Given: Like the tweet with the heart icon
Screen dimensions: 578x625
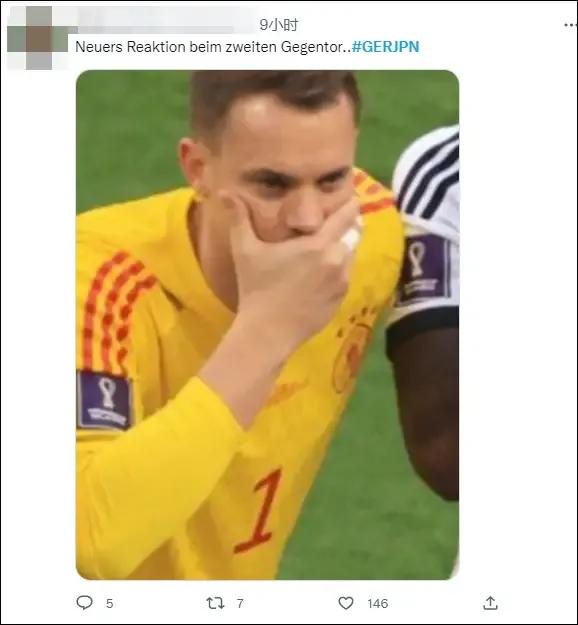Looking at the screenshot, I should pyautogui.click(x=346, y=603).
